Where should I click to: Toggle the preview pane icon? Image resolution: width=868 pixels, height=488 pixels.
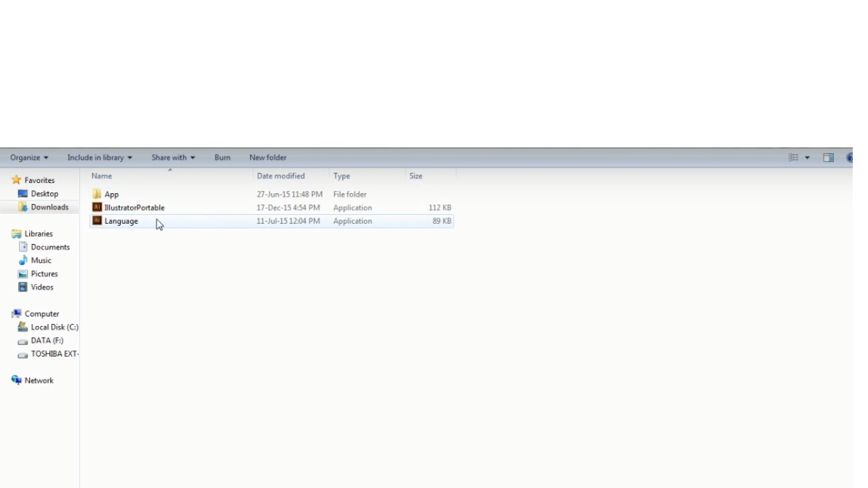pos(829,158)
